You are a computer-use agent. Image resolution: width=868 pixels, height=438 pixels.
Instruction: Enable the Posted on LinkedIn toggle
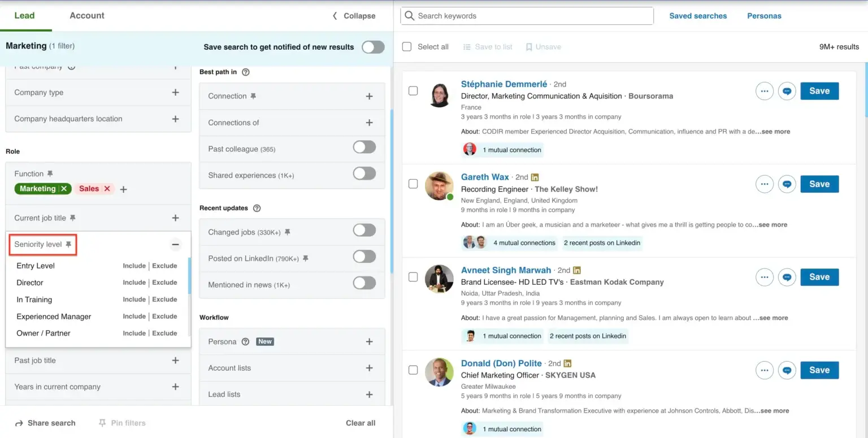click(364, 257)
